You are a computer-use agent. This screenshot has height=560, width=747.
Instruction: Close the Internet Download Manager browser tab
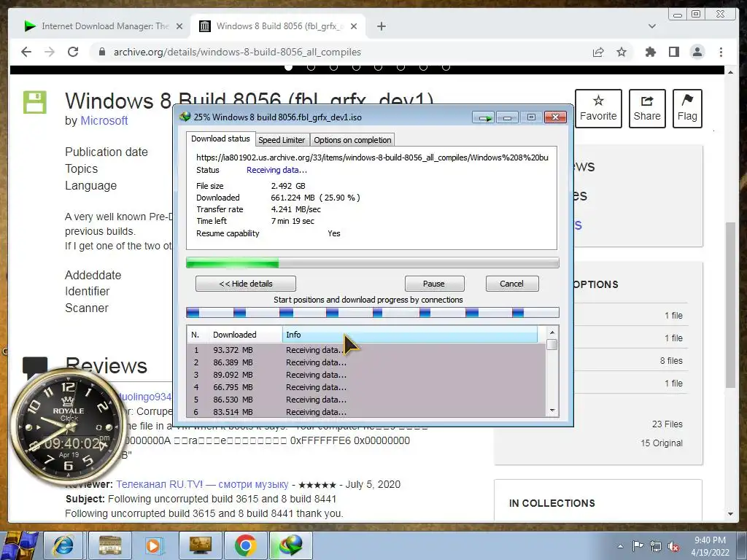pyautogui.click(x=179, y=26)
